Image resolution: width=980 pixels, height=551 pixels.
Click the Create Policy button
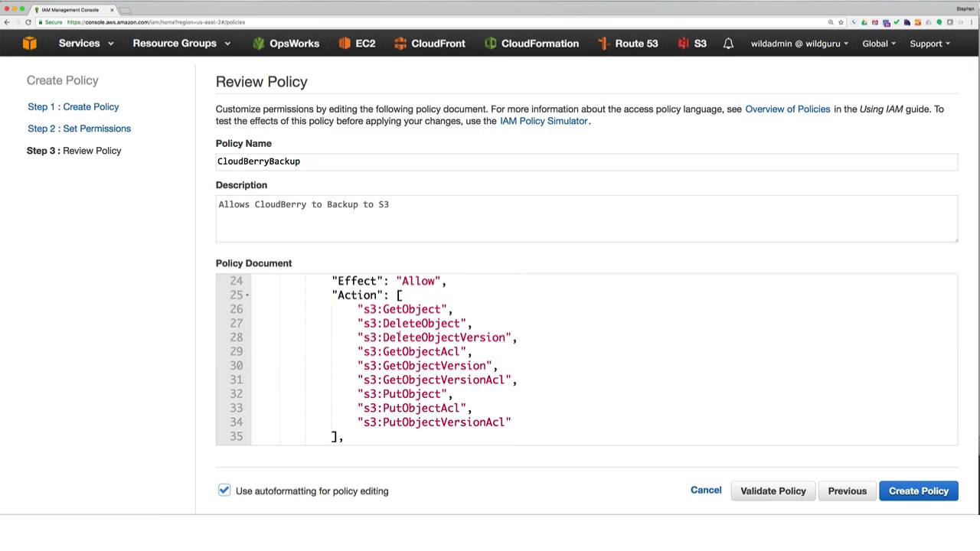[918, 491]
